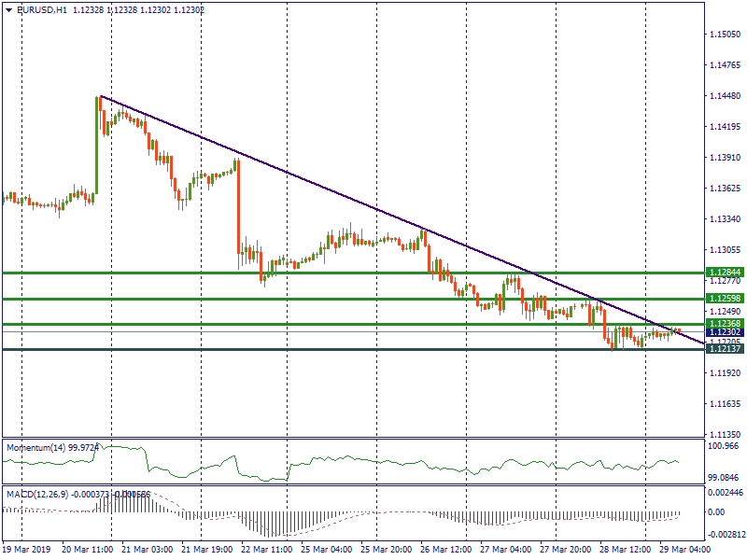Select the dark 1.12137 support price tag
This screenshot has width=747, height=560.
pos(725,348)
